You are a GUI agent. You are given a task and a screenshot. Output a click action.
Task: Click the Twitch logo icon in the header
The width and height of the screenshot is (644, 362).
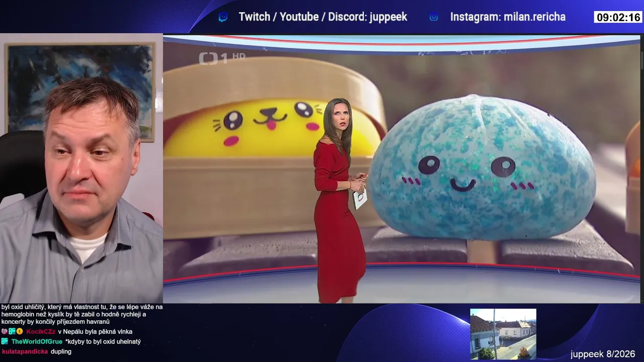[223, 17]
